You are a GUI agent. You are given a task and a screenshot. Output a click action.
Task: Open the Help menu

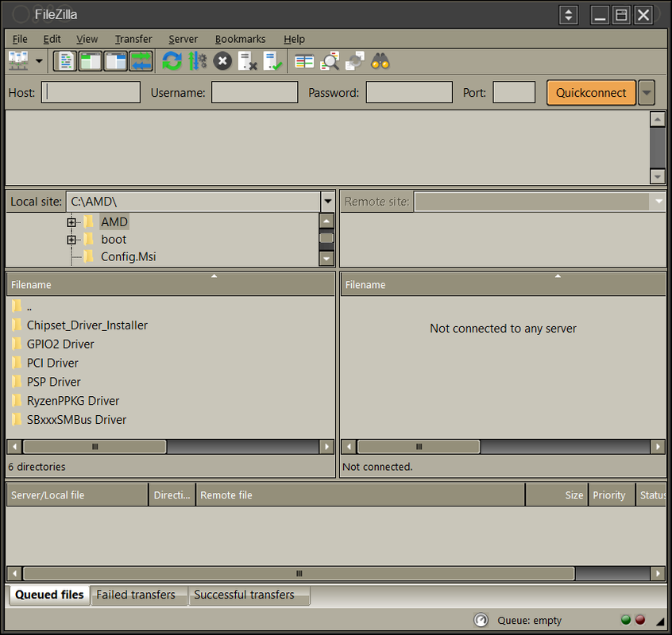pos(294,40)
